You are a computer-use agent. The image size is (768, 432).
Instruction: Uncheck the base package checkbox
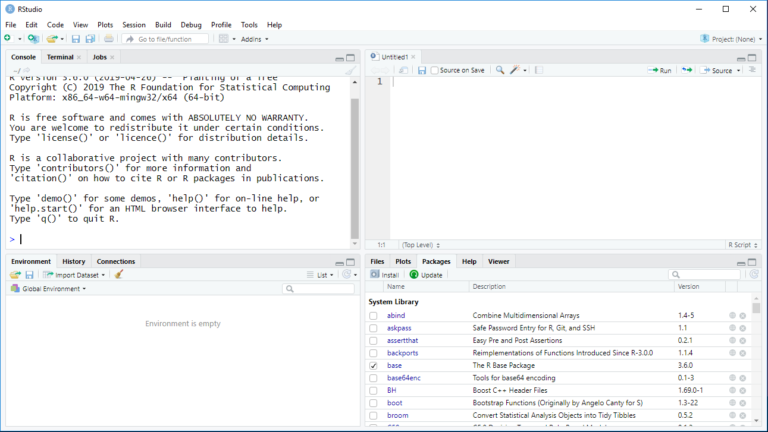tap(374, 366)
